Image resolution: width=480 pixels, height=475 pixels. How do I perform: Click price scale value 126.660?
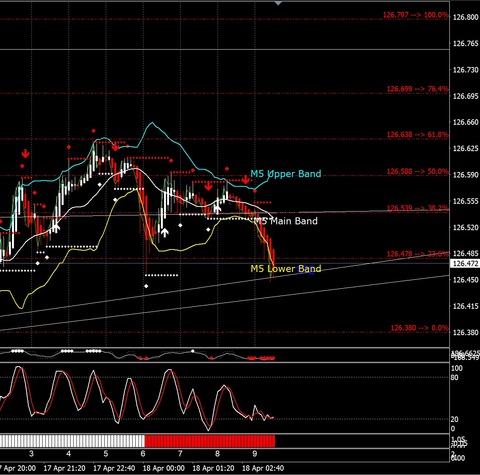coord(466,122)
